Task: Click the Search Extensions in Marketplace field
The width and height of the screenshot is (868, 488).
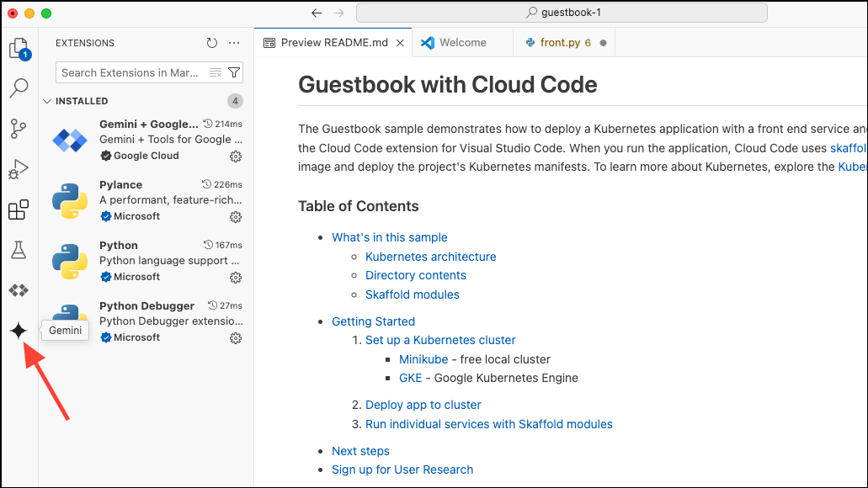Action: tap(130, 73)
